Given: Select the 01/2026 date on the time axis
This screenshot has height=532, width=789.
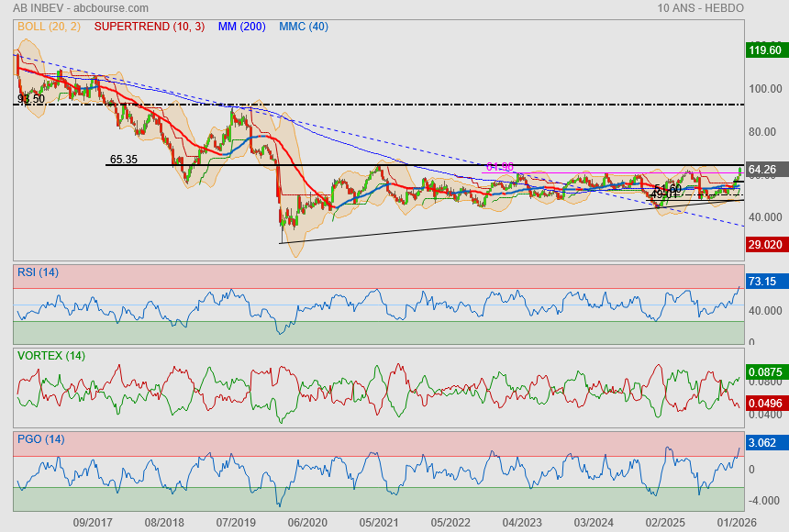Looking at the screenshot, I should [737, 521].
